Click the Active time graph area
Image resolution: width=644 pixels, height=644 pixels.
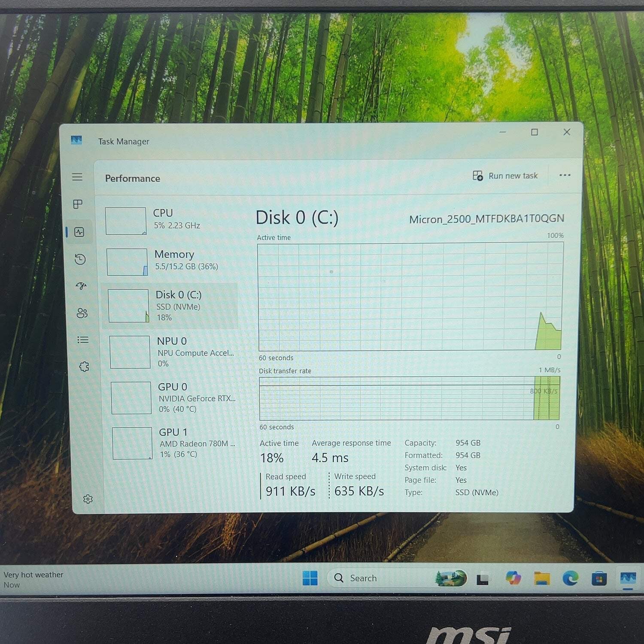[410, 297]
